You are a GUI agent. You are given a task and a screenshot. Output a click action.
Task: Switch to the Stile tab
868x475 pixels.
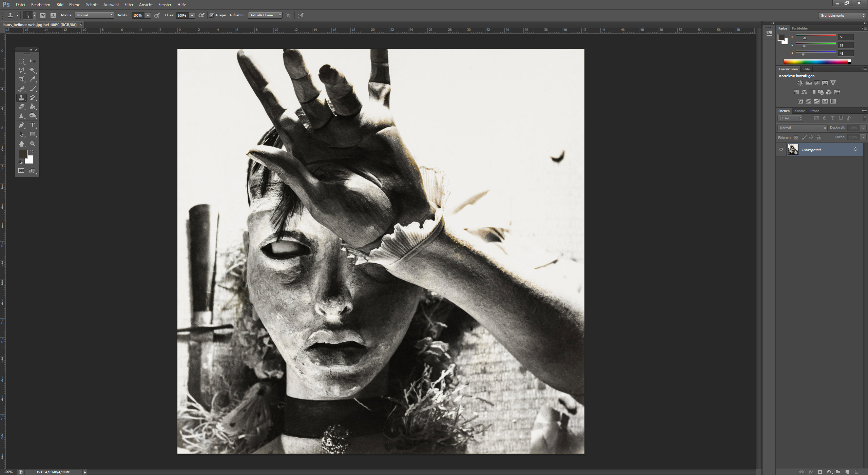(806, 69)
